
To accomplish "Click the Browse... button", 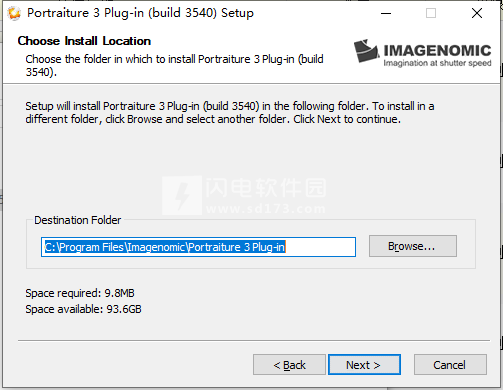I will click(413, 246).
